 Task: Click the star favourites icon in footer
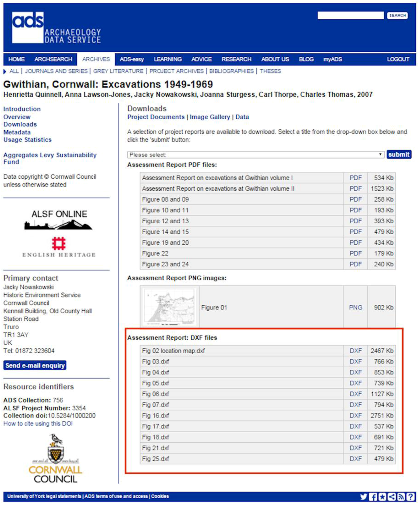[x=382, y=497]
